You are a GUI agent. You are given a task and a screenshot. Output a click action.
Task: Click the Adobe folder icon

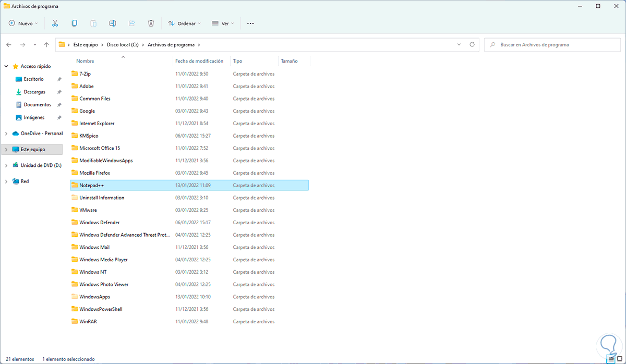click(x=75, y=86)
